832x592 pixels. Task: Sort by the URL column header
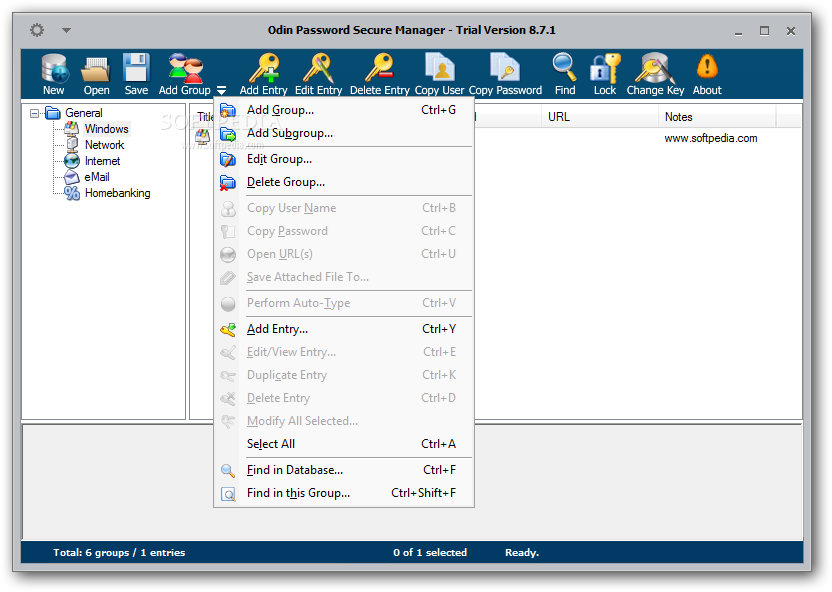pyautogui.click(x=600, y=117)
